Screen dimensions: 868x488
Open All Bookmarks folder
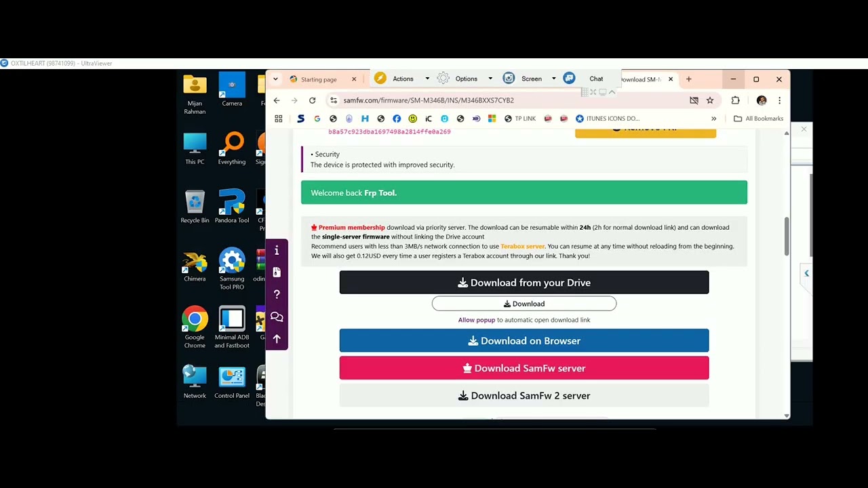tap(758, 119)
